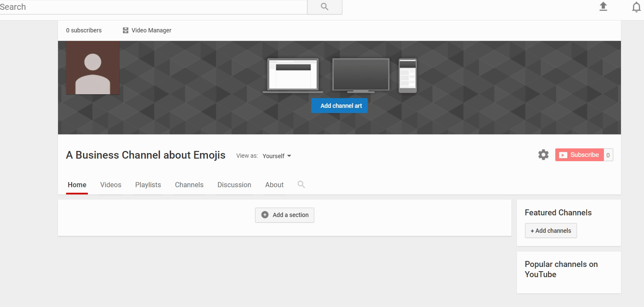Open the About tab
The height and width of the screenshot is (307, 644).
click(274, 185)
